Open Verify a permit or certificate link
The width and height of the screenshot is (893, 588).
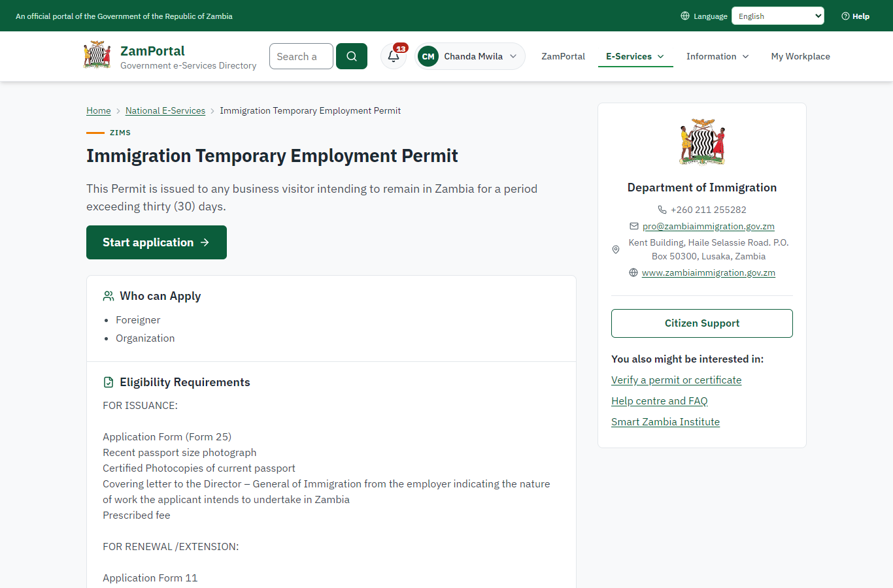[677, 380]
